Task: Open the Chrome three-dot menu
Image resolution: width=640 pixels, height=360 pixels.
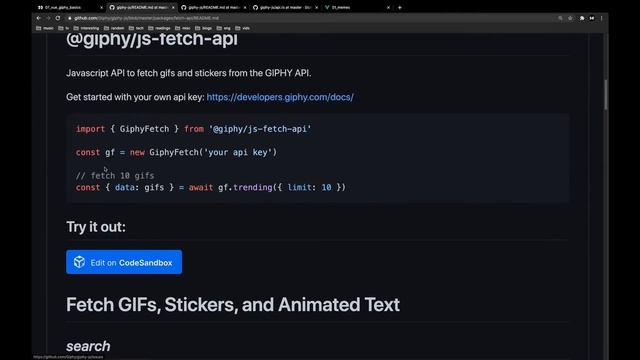Action: click(x=601, y=18)
